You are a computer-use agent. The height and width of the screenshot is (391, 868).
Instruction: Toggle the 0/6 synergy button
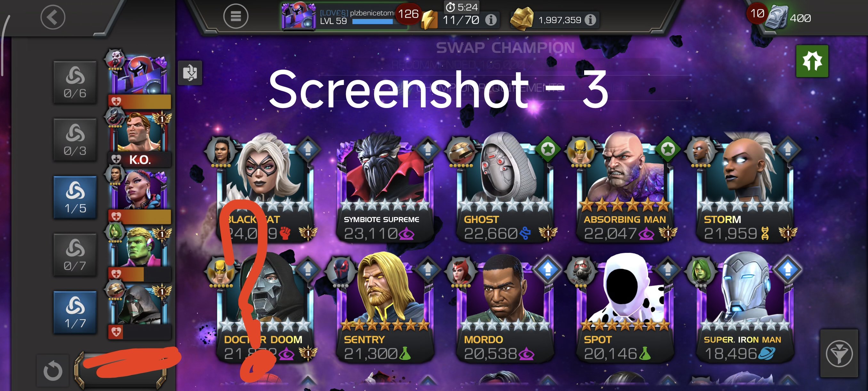pos(75,82)
